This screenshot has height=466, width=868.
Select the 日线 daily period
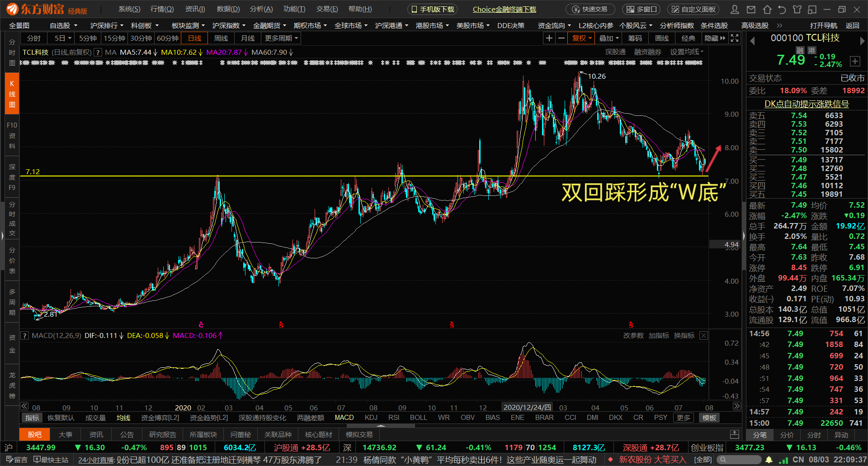[194, 38]
